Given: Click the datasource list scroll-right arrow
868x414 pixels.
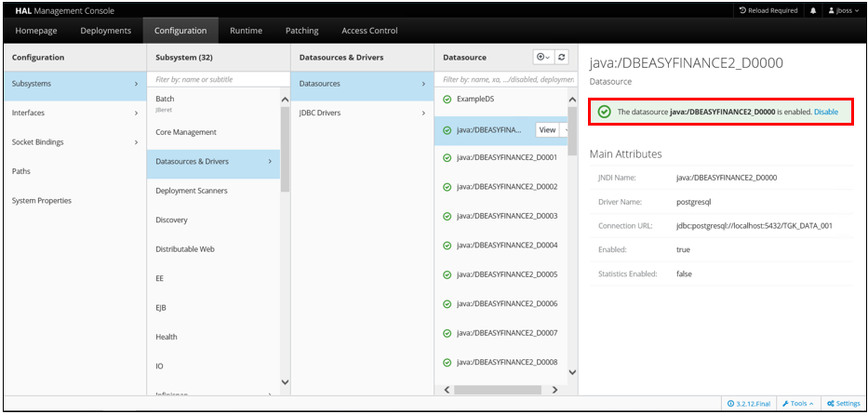Looking at the screenshot, I should (554, 390).
